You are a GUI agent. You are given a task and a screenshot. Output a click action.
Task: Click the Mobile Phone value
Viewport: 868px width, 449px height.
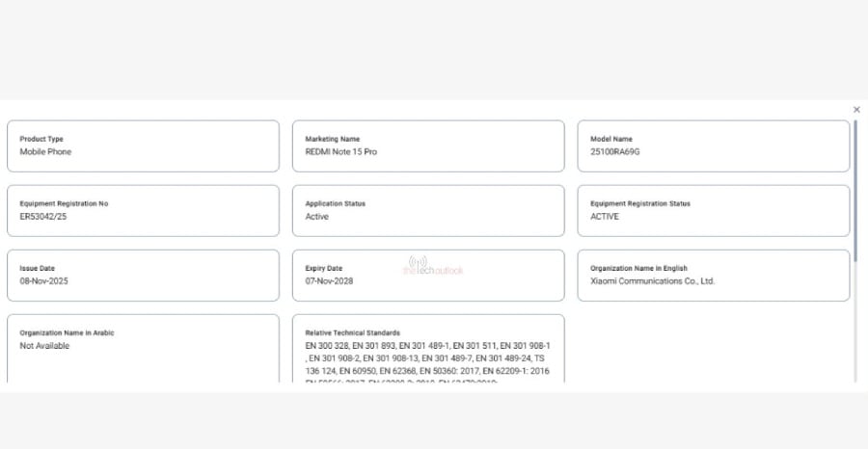[x=45, y=152]
